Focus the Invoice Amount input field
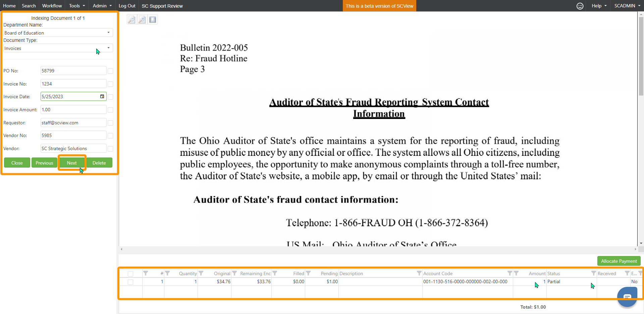The width and height of the screenshot is (644, 314). (x=73, y=110)
